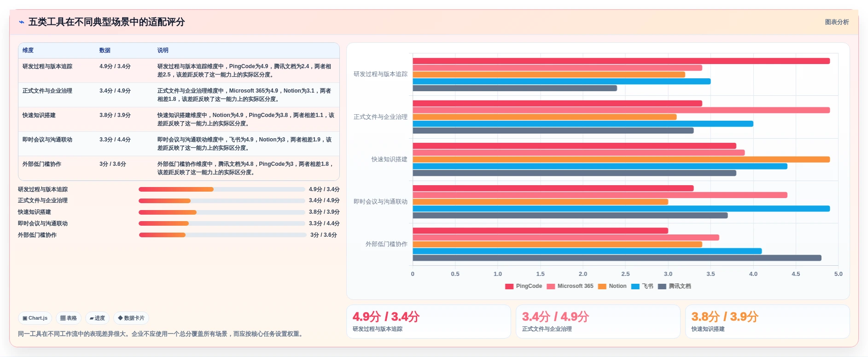The image size is (868, 357).
Task: Click data card 3.8分 / 3.9分
Action: 767,322
